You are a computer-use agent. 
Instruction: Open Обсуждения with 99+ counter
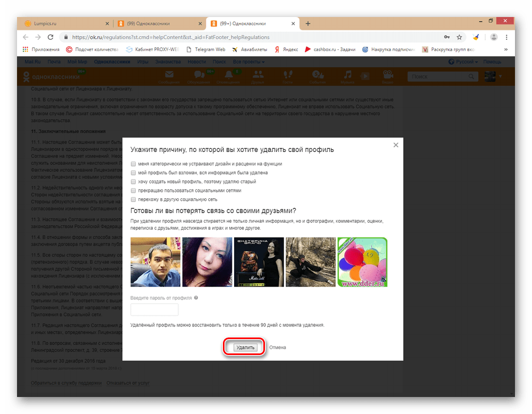(x=199, y=75)
